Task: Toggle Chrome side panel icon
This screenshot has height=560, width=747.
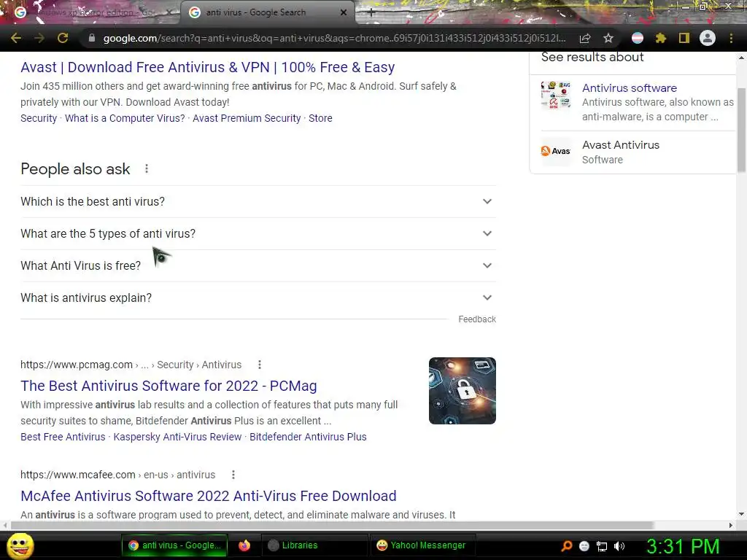Action: tap(684, 38)
